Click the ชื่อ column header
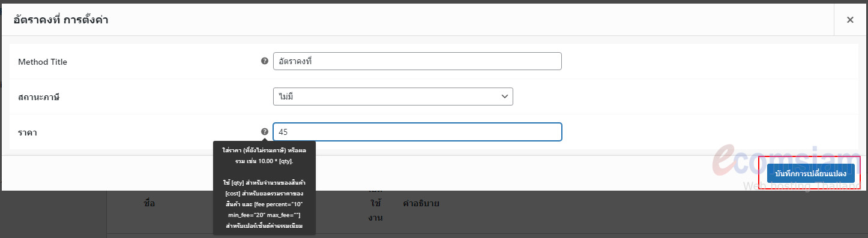This screenshot has height=238, width=868. pyautogui.click(x=150, y=203)
